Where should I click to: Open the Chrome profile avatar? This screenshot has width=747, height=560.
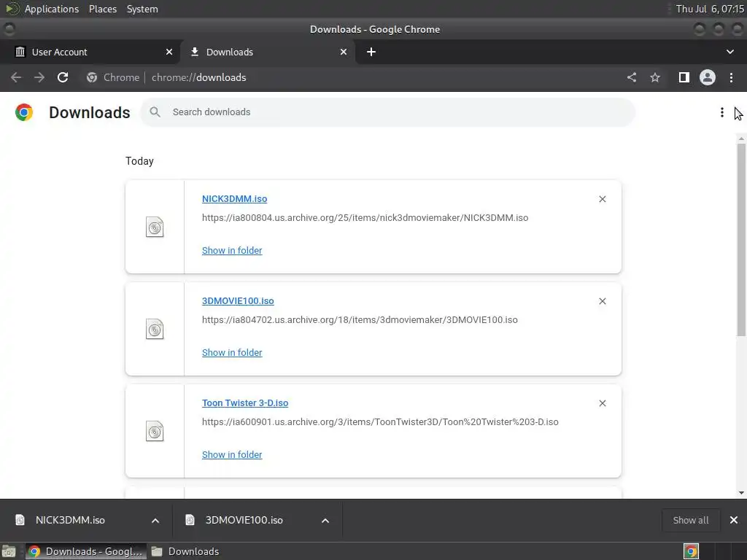[x=708, y=77]
